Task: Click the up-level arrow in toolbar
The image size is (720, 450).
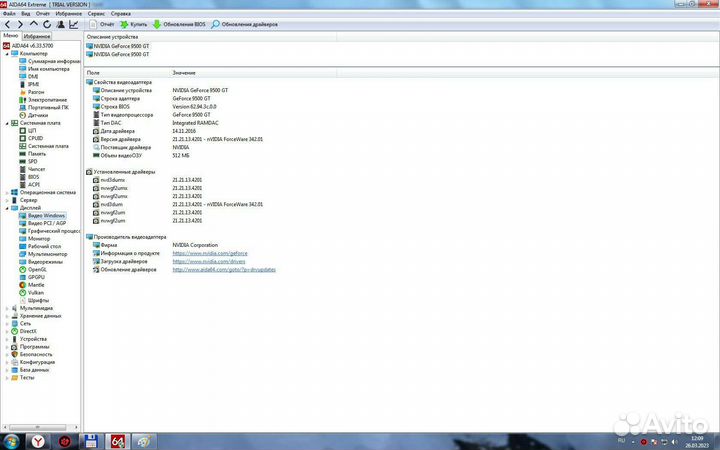Action: coord(34,24)
